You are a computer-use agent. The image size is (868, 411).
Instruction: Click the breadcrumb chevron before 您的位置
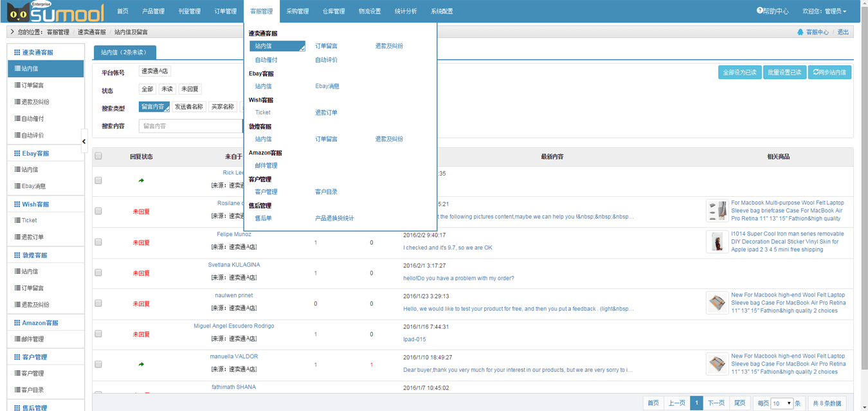(12, 32)
